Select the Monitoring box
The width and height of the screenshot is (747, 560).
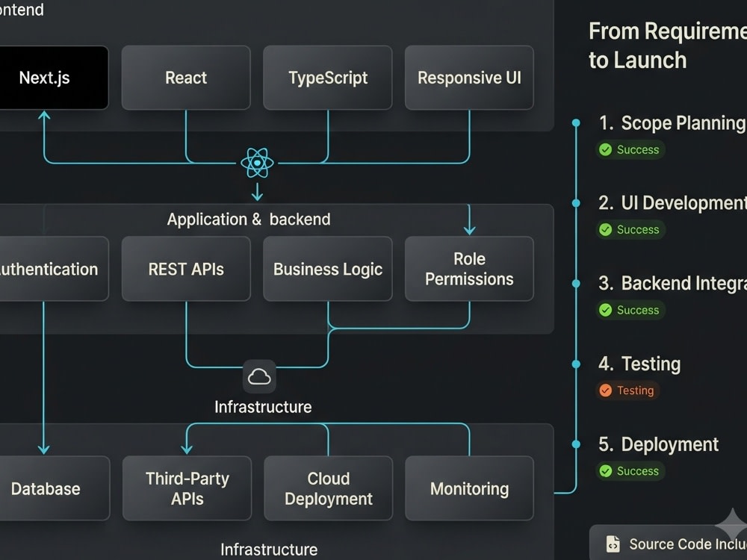(x=469, y=488)
